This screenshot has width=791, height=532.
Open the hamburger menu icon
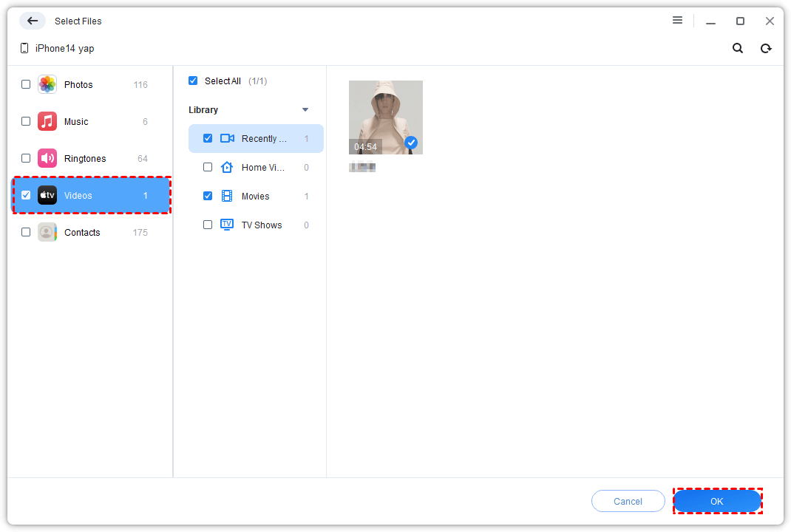tap(677, 21)
